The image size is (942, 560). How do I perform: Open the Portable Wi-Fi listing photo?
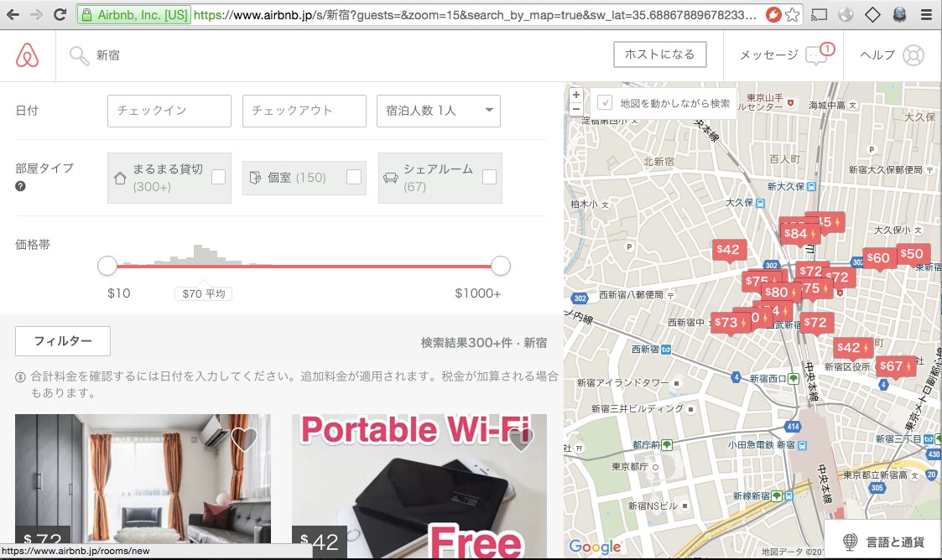pyautogui.click(x=419, y=486)
